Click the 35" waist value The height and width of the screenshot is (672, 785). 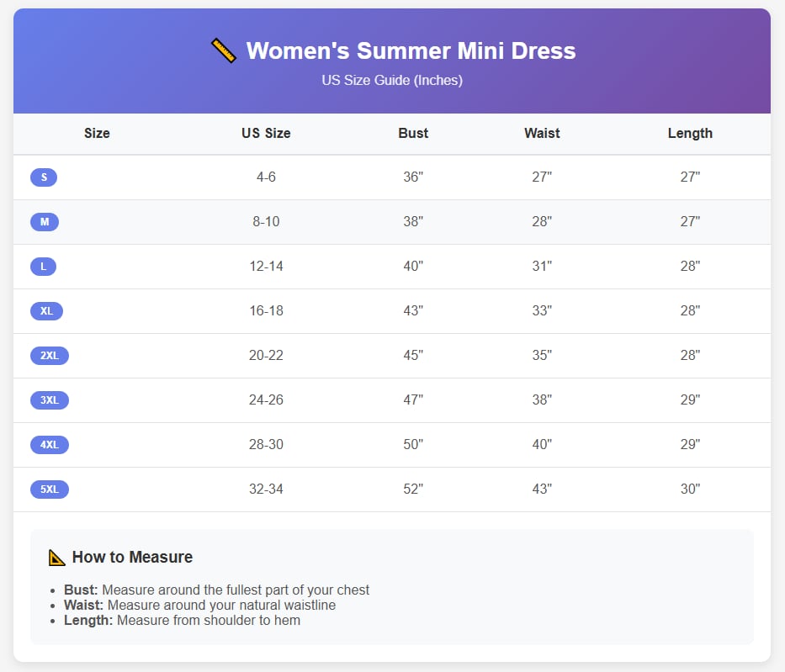(542, 355)
